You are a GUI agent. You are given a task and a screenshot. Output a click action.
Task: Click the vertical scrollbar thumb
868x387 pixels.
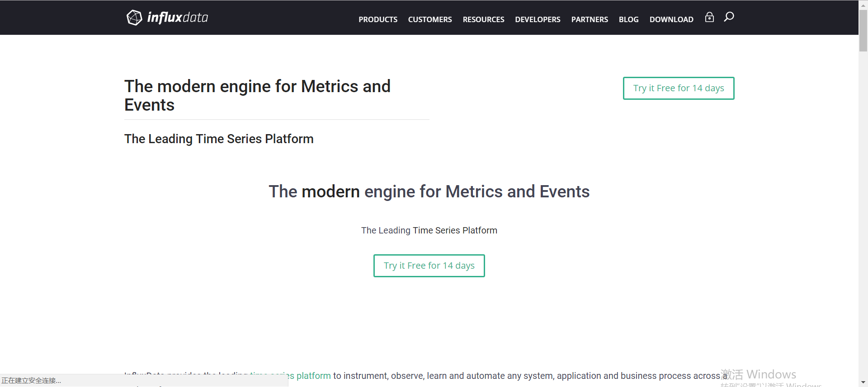click(x=863, y=31)
